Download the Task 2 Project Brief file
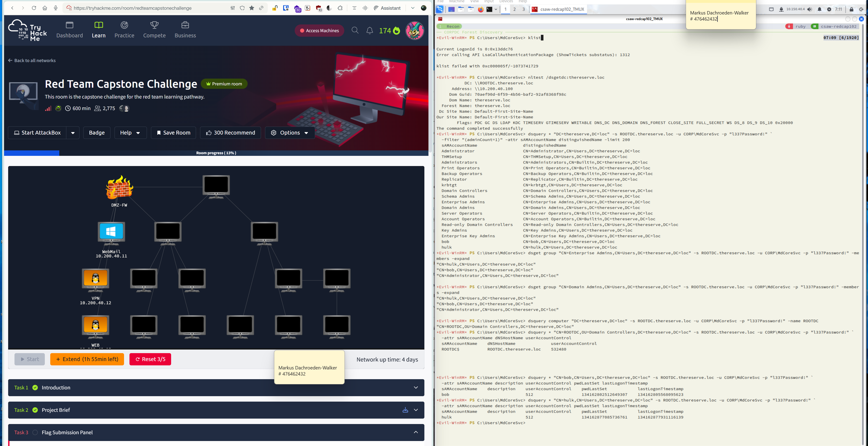 [x=405, y=410]
